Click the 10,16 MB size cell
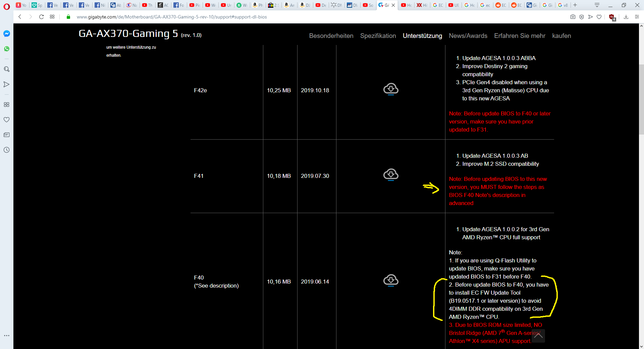This screenshot has width=644, height=349. click(279, 282)
